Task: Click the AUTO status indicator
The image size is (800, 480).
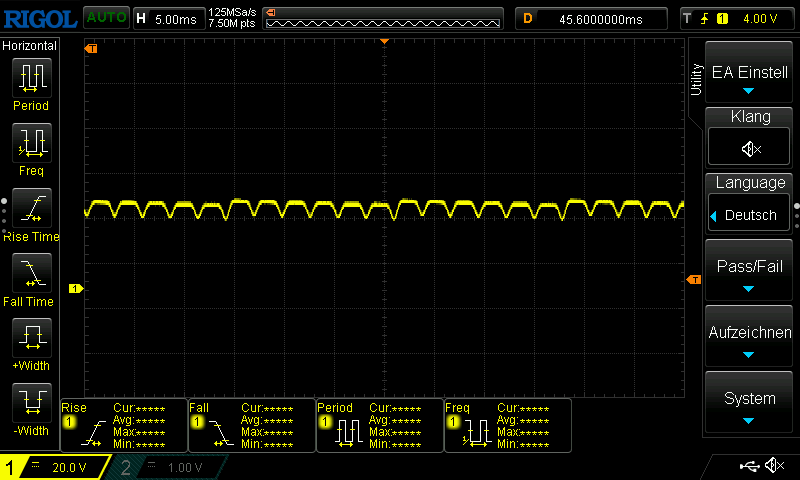Action: click(105, 18)
